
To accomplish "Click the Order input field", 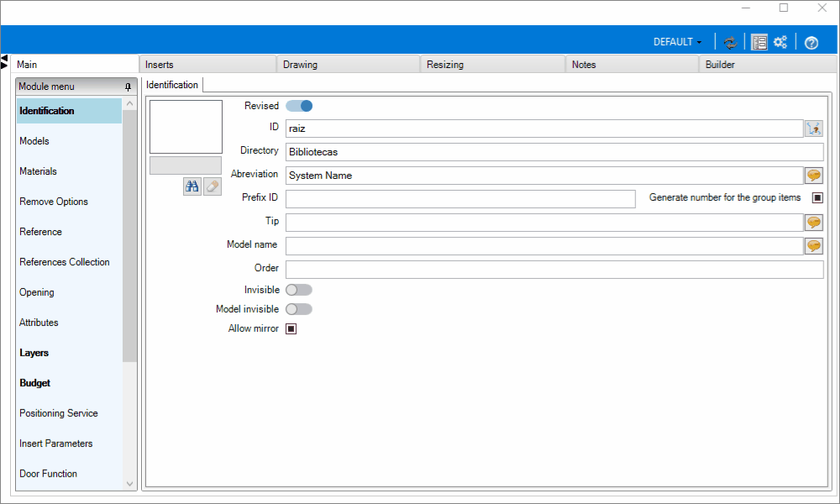I will coord(554,270).
